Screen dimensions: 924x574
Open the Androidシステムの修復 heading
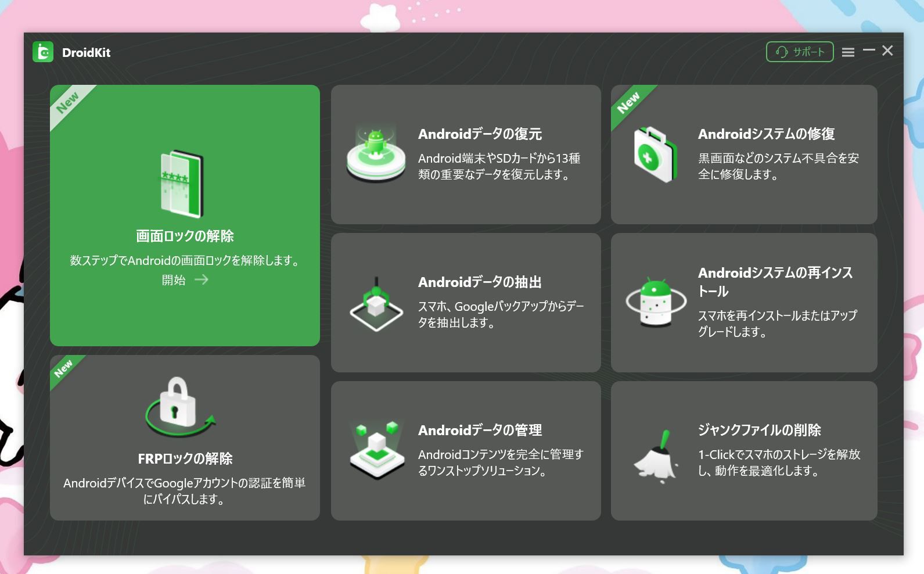(766, 134)
